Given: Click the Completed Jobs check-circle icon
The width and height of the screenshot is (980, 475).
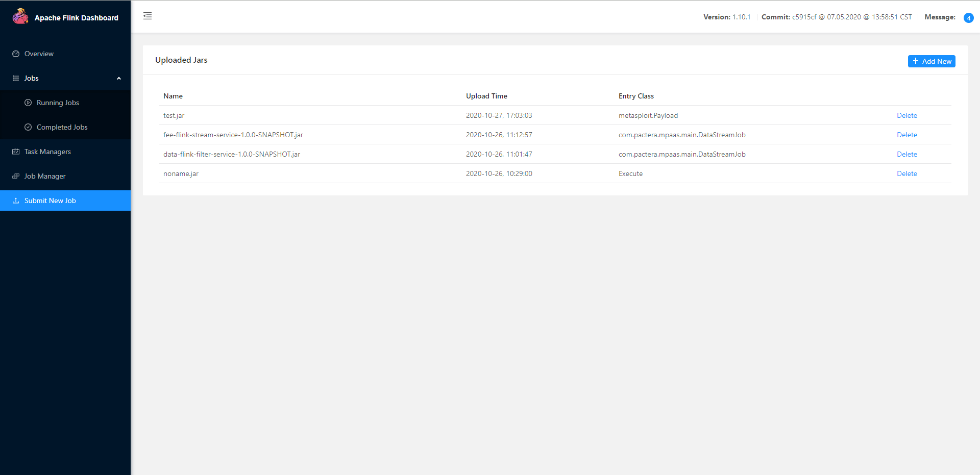Looking at the screenshot, I should tap(28, 127).
